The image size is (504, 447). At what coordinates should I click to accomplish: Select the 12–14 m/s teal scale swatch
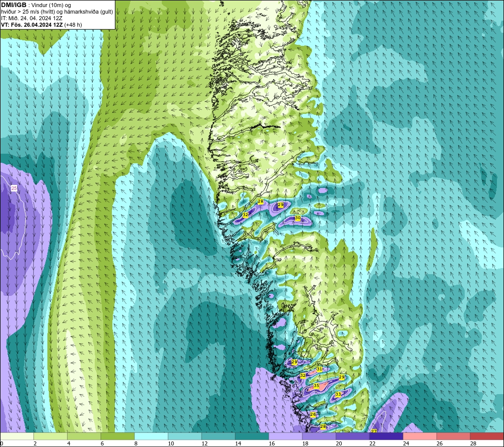click(218, 436)
